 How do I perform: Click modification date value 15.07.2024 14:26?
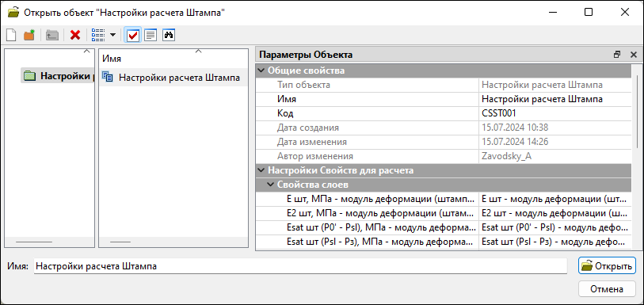[x=515, y=142]
